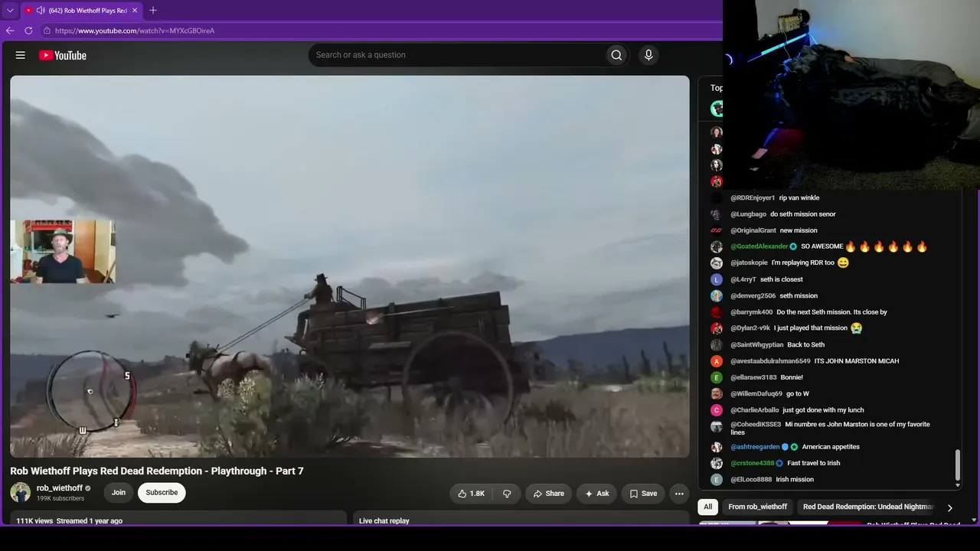Click @denverg2506's chat avatar

pyautogui.click(x=717, y=295)
